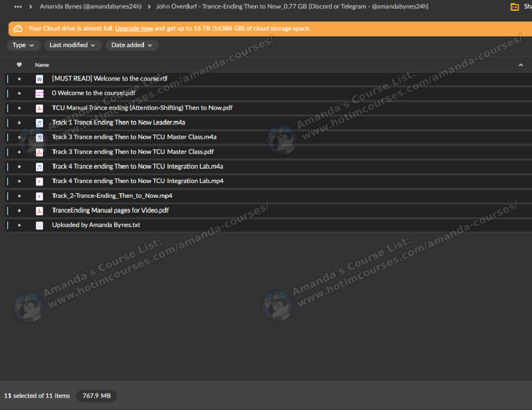This screenshot has width=532, height=410.
Task: Open the Date added filter dropdown
Action: (x=132, y=45)
